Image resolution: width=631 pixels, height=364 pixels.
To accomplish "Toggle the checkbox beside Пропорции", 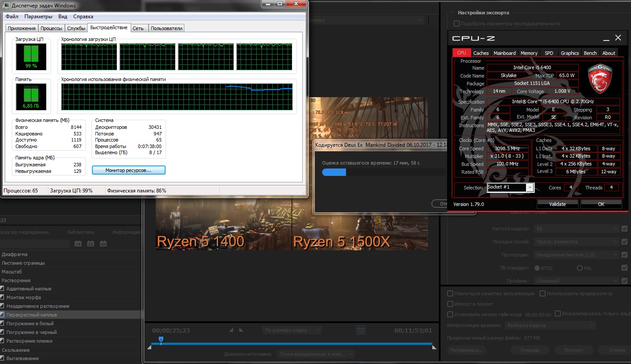I will (x=625, y=255).
